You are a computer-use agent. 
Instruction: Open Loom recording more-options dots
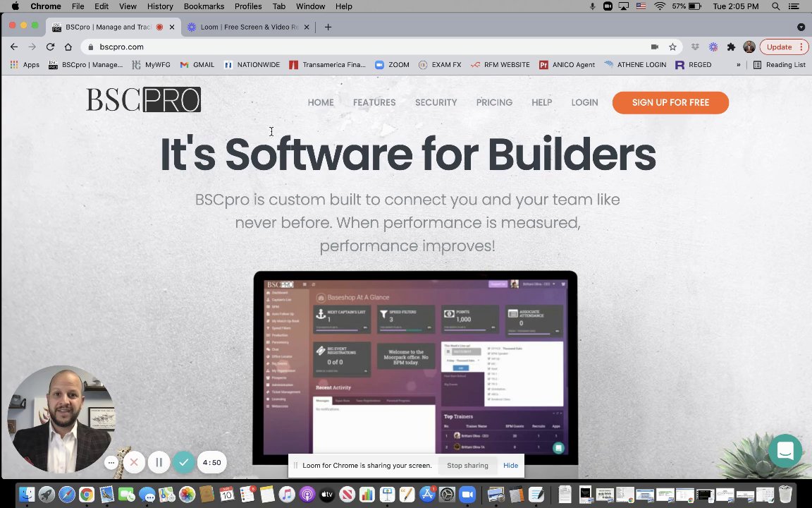click(111, 462)
